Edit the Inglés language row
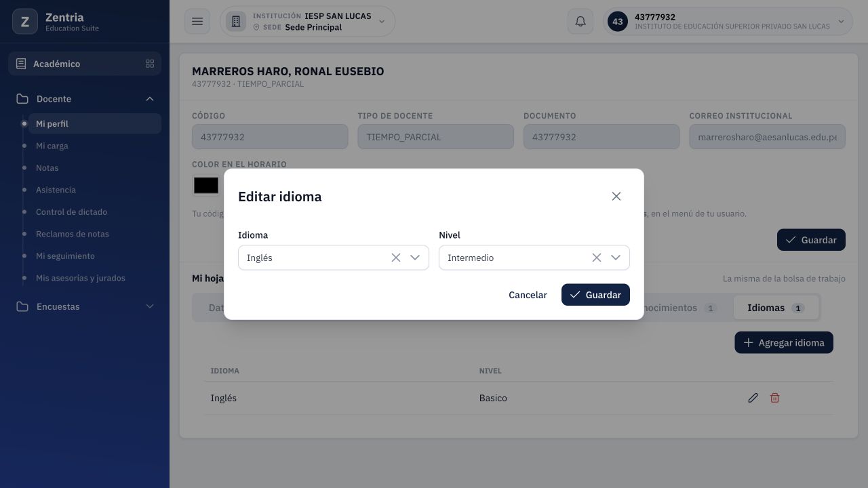Image resolution: width=868 pixels, height=488 pixels. point(753,398)
